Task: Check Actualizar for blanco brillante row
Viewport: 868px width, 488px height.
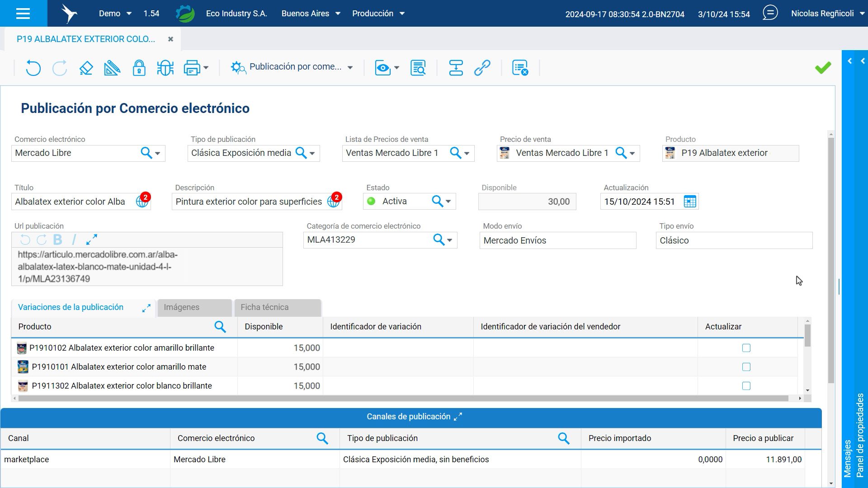Action: point(746,386)
